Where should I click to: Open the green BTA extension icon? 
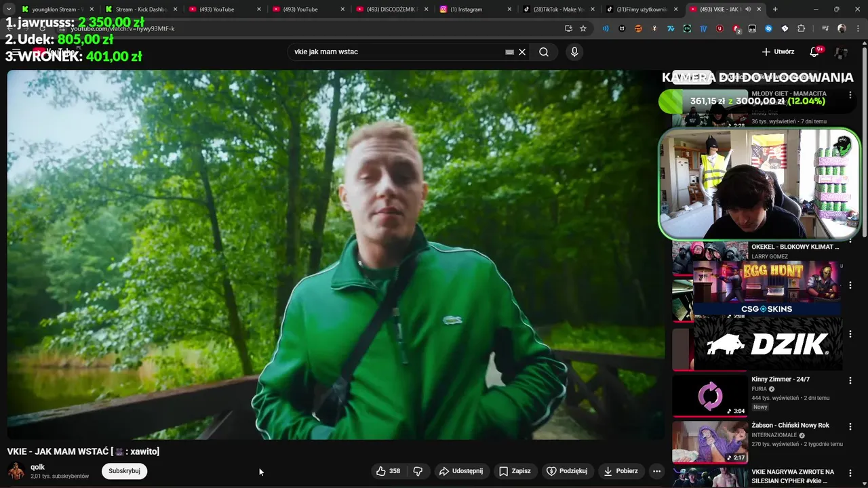(687, 28)
